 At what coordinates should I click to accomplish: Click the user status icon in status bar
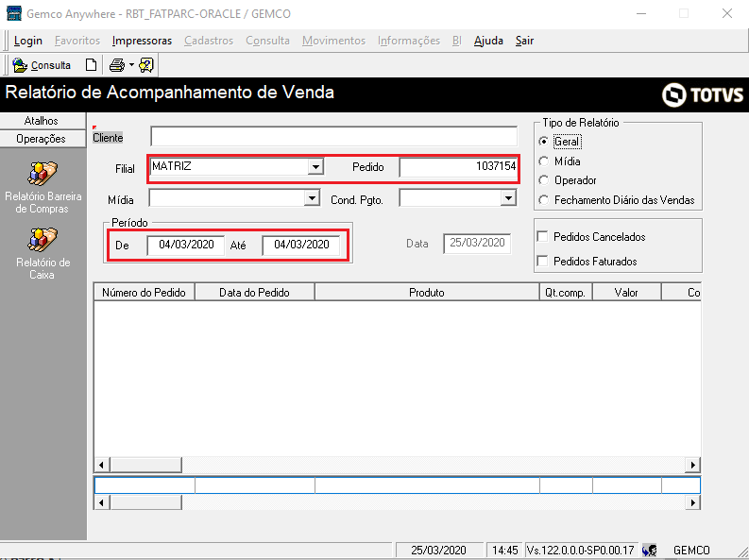649,550
